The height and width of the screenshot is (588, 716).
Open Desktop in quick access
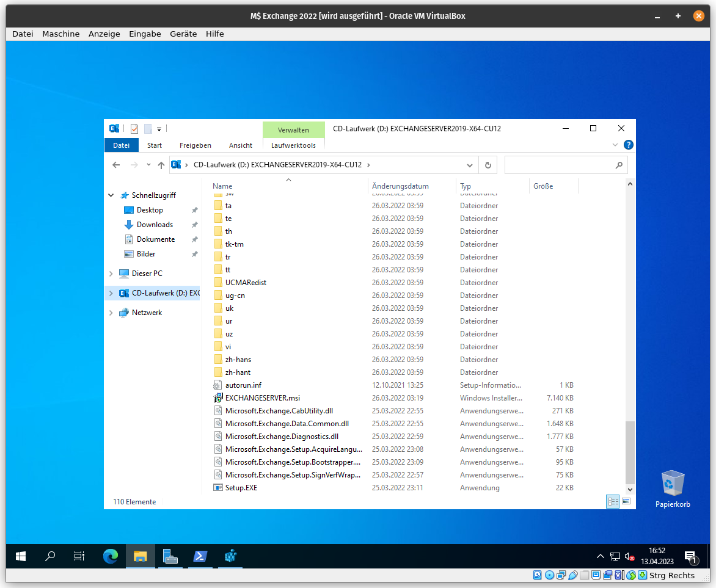point(150,210)
